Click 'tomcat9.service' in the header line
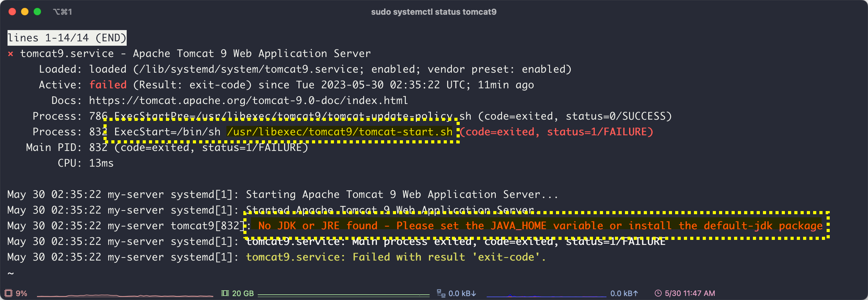Viewport: 868px width, 300px height. click(67, 54)
